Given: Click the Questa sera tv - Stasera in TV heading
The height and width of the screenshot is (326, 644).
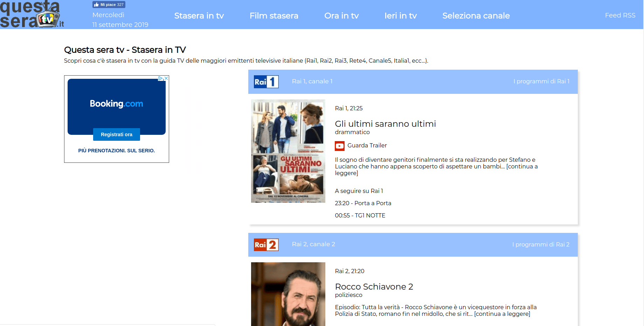Looking at the screenshot, I should point(125,50).
